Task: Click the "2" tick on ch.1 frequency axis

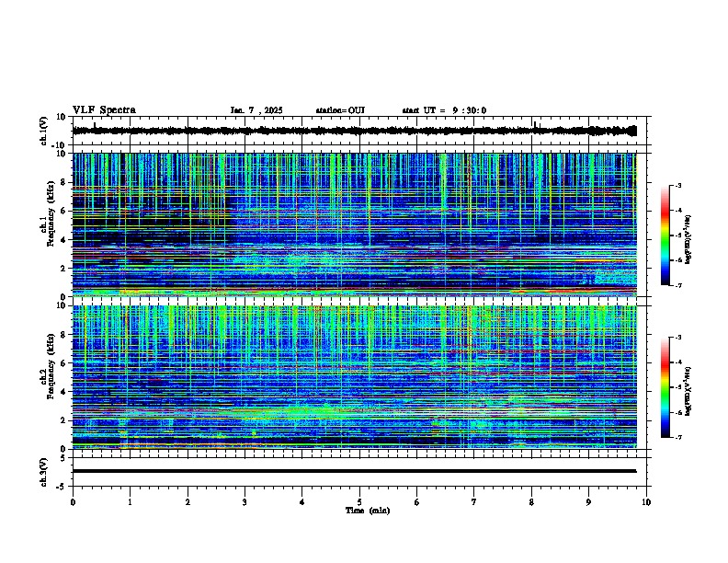Action: 64,269
